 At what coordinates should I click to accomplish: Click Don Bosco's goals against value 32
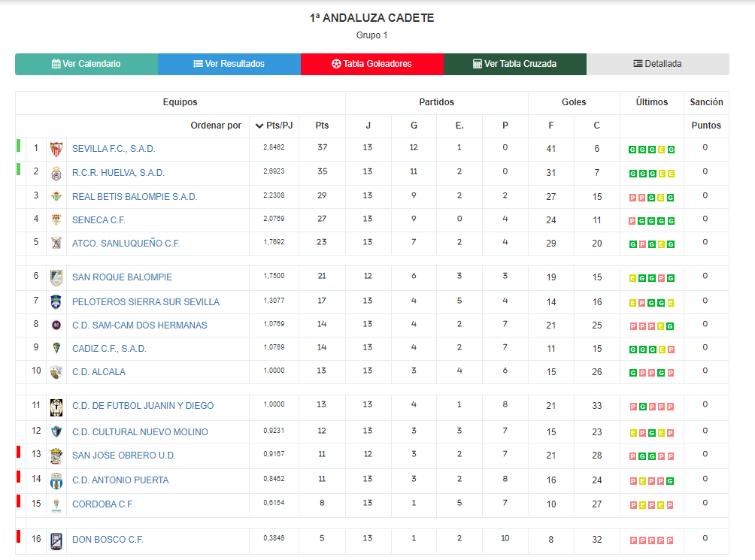click(597, 540)
